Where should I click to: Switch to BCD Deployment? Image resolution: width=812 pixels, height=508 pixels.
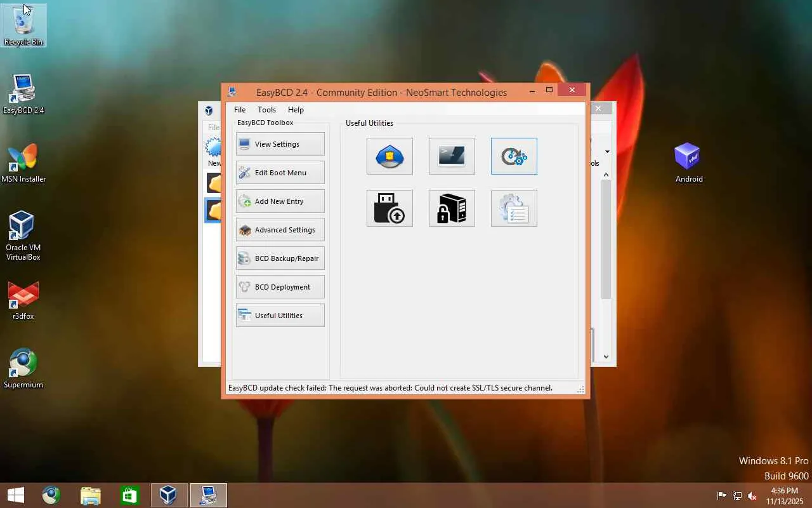(280, 287)
